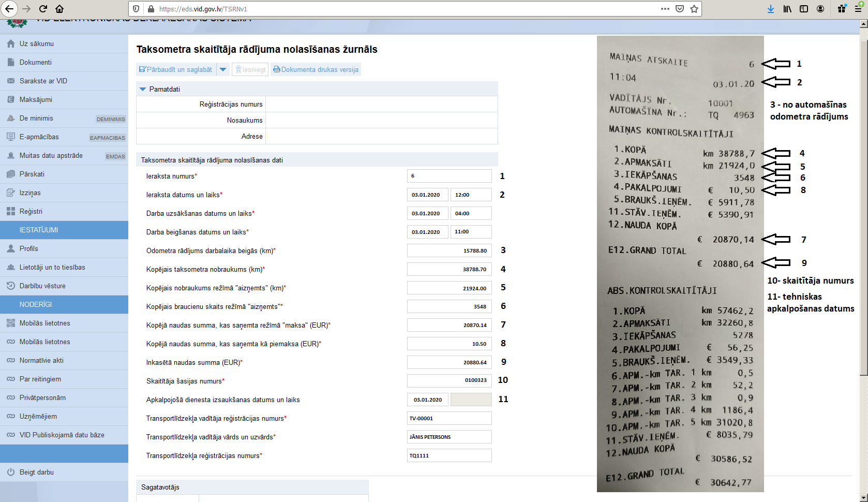The image size is (868, 502).
Task: Open the page actions three-dot menu
Action: click(x=665, y=9)
